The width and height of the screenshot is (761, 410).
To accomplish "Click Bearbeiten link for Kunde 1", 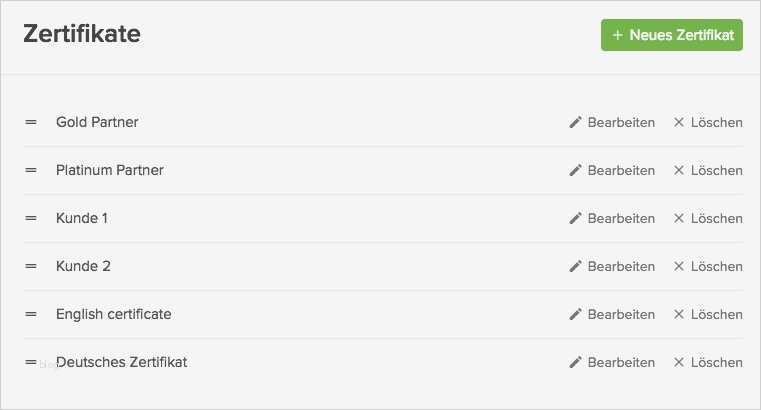I will tap(621, 218).
